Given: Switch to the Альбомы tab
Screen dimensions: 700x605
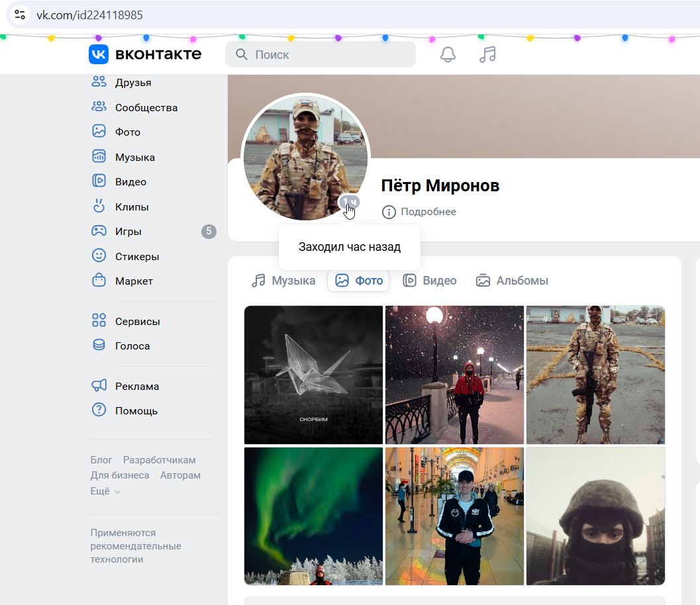Looking at the screenshot, I should click(512, 280).
